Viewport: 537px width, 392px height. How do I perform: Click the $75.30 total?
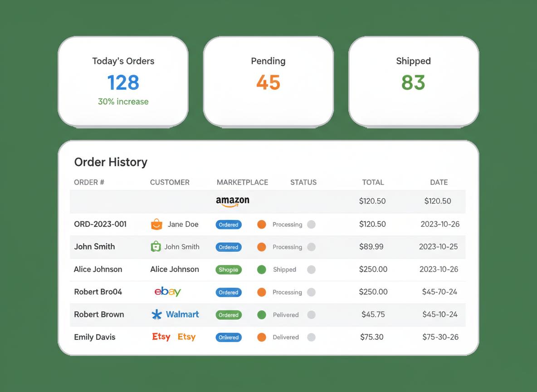pos(371,337)
